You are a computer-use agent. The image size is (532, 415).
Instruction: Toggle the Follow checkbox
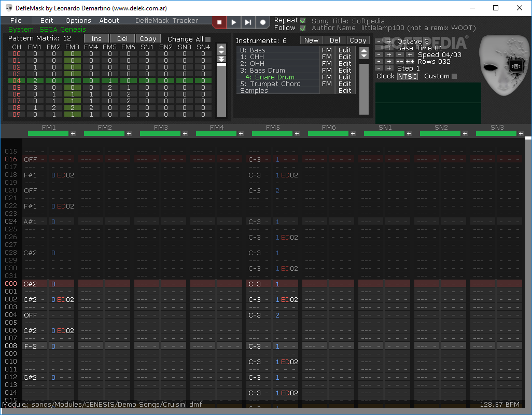pos(303,28)
